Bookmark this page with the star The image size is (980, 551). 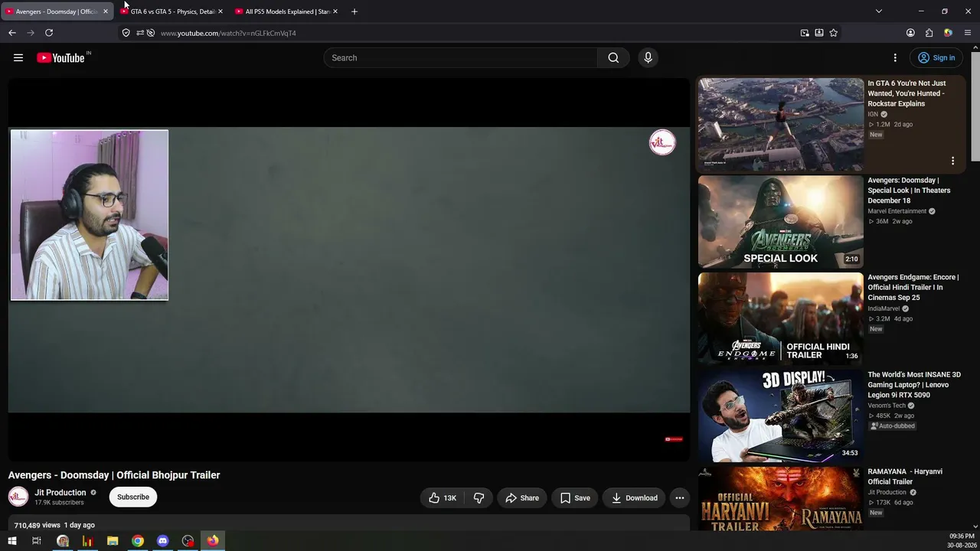point(833,33)
